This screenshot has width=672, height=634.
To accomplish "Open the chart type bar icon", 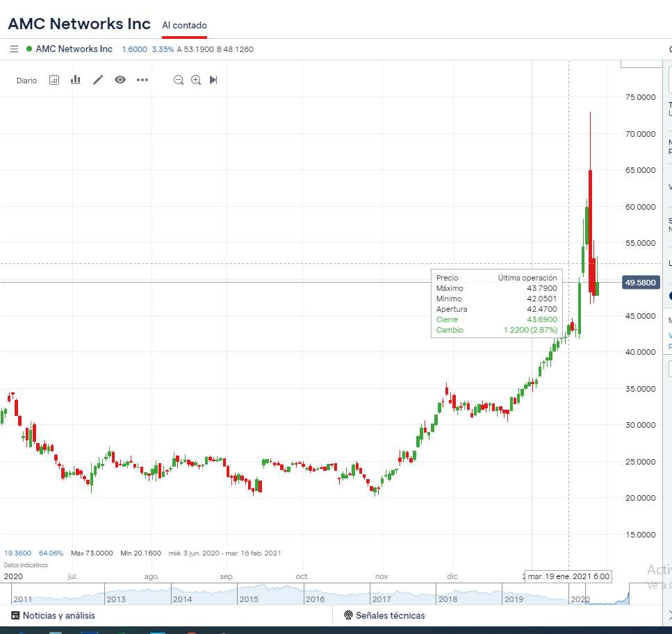I will point(76,80).
